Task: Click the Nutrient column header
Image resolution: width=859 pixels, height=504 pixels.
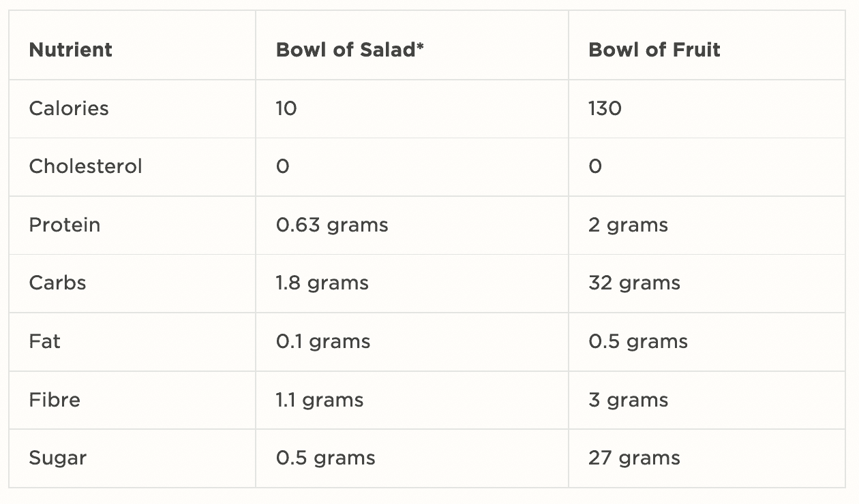Action: [71, 50]
